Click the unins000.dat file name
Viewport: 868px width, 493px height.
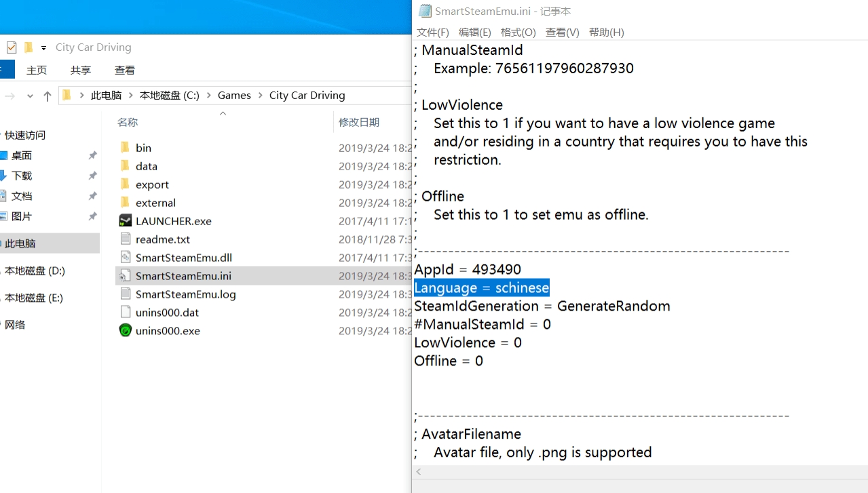coord(167,313)
